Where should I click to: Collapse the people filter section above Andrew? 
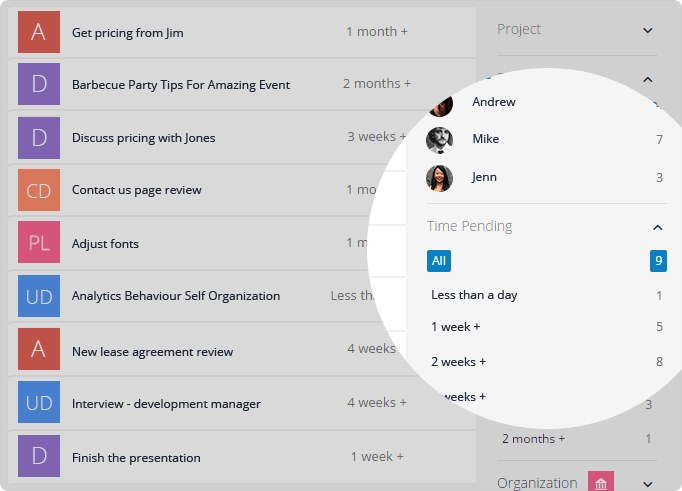(x=648, y=80)
